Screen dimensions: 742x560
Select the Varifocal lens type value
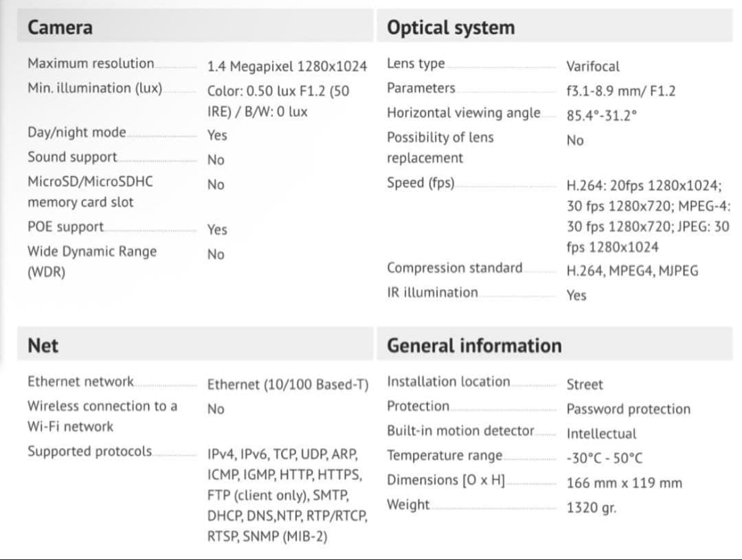coord(592,67)
